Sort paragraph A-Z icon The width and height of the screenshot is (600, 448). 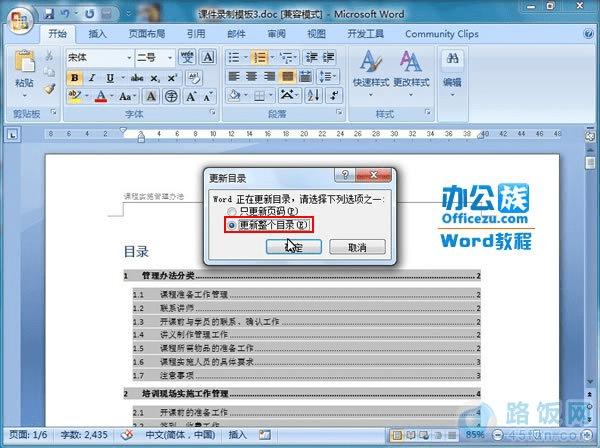(313, 96)
